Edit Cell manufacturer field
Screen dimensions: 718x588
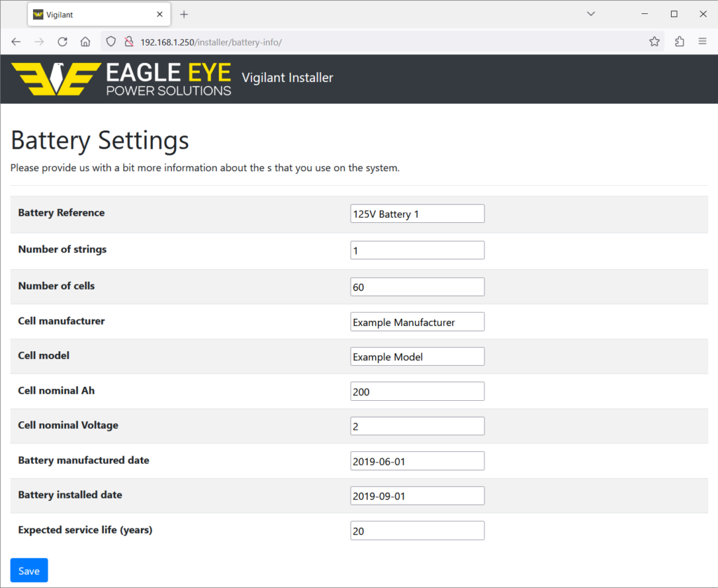click(x=417, y=322)
